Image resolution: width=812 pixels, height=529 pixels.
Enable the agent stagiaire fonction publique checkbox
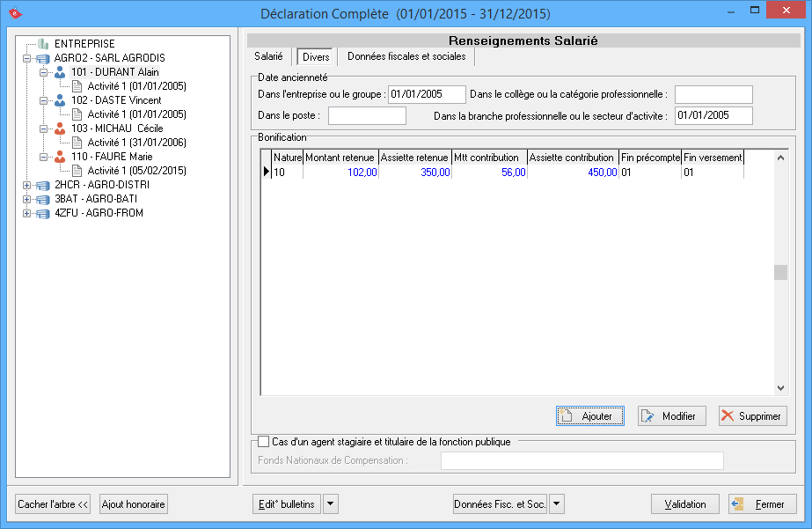(264, 442)
